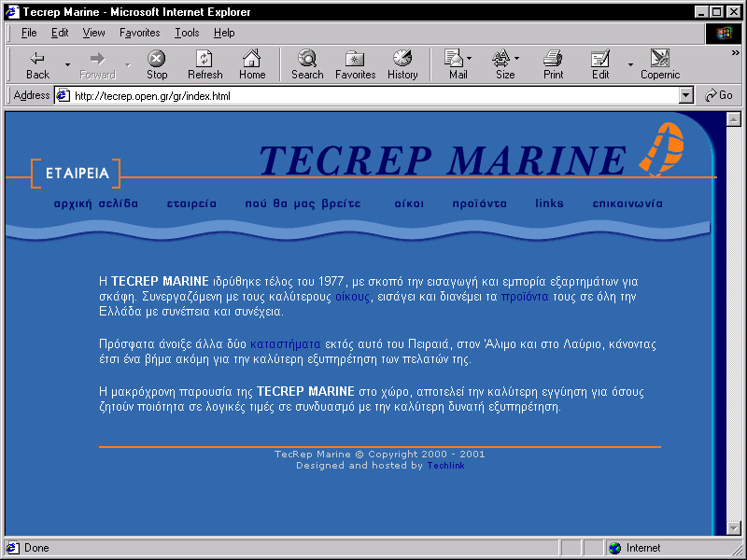Stop loading the page
The width and height of the screenshot is (747, 560).
pyautogui.click(x=156, y=64)
